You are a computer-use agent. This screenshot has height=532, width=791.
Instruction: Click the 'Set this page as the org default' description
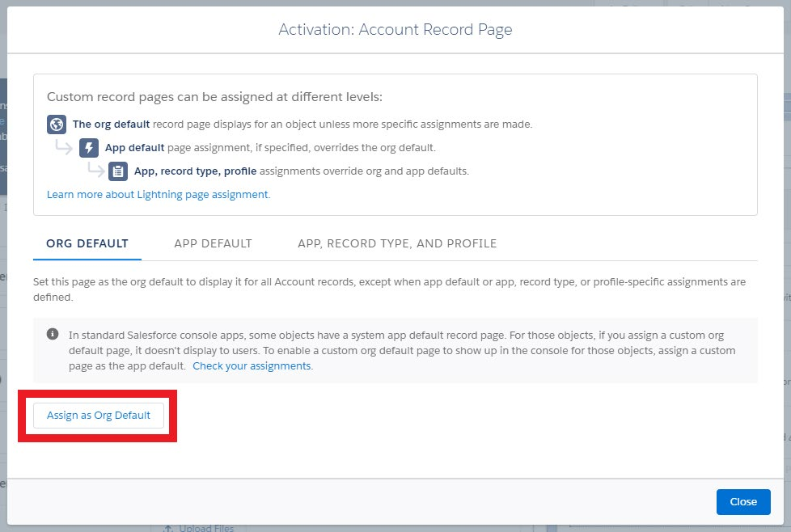click(x=390, y=289)
